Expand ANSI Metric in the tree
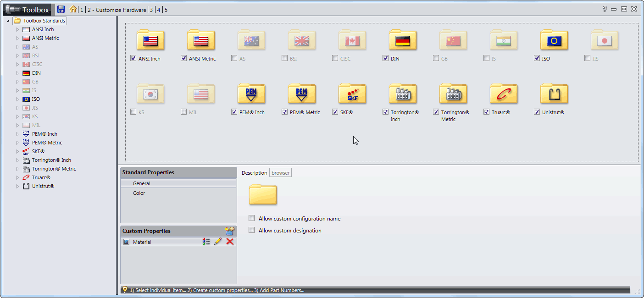The image size is (644, 298). [17, 38]
